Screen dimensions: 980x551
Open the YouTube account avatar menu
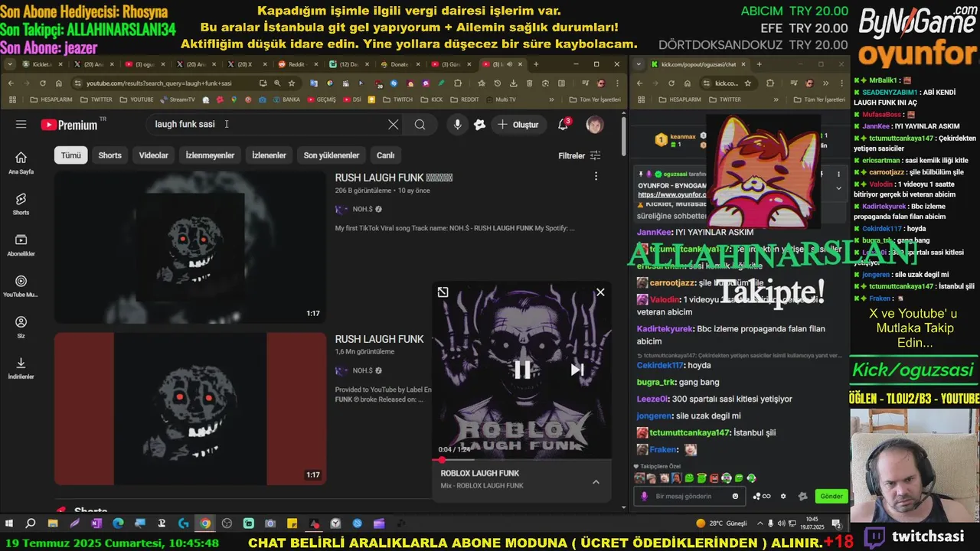click(x=595, y=124)
